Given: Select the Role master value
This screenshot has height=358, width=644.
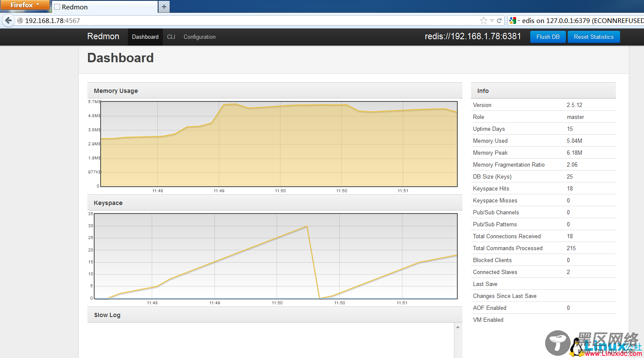Looking at the screenshot, I should click(x=575, y=117).
